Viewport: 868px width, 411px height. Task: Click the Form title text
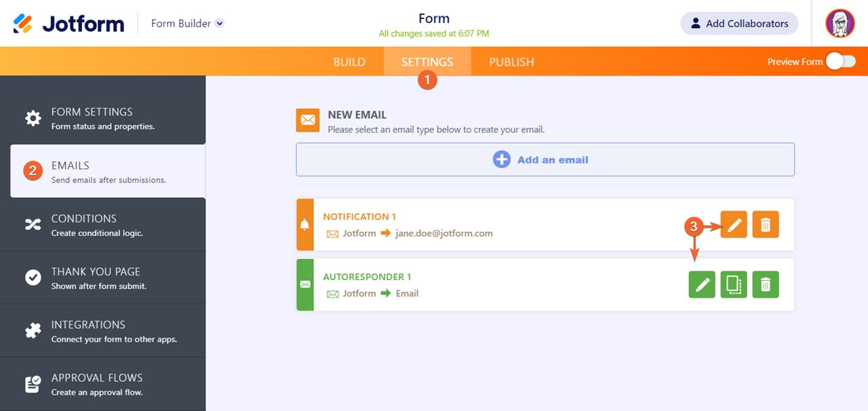[x=434, y=18]
